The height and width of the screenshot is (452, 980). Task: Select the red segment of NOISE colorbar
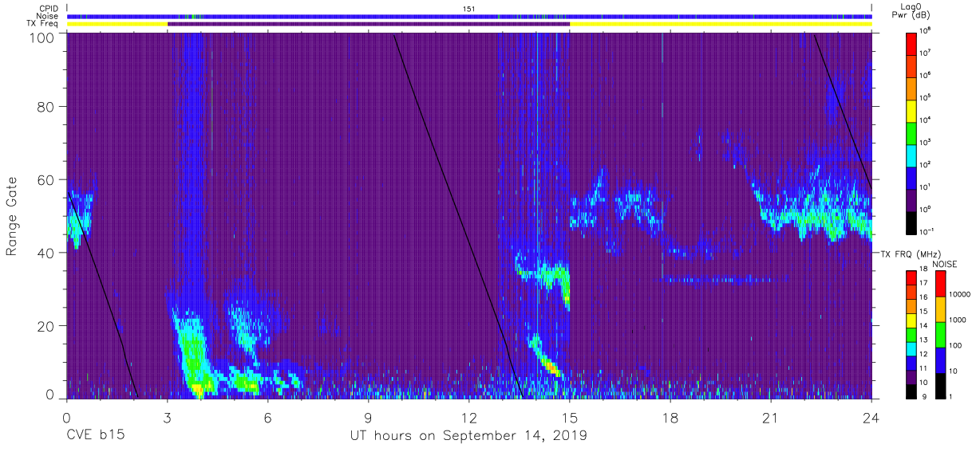click(x=940, y=284)
